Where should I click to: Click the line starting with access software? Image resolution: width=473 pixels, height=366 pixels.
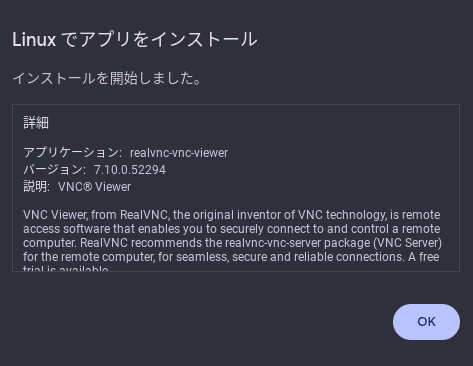click(232, 229)
